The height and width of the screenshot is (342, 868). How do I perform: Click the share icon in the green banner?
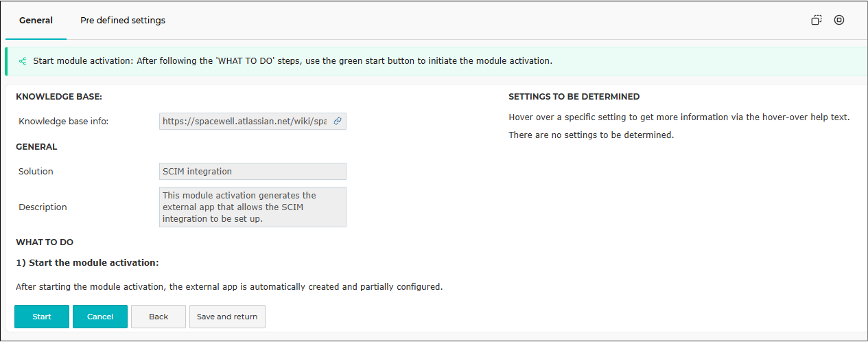tap(23, 61)
